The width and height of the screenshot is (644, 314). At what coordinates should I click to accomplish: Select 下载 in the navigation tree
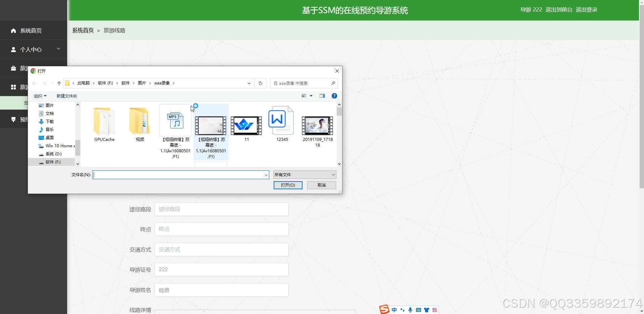point(49,121)
